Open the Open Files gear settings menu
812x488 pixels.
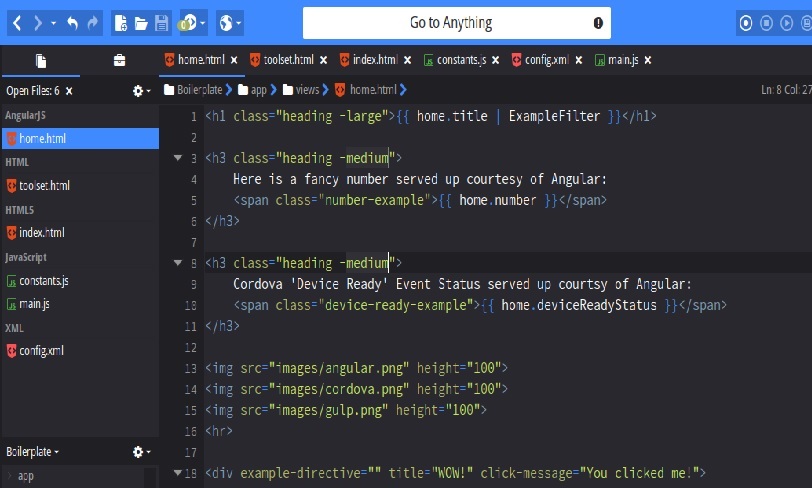[141, 91]
